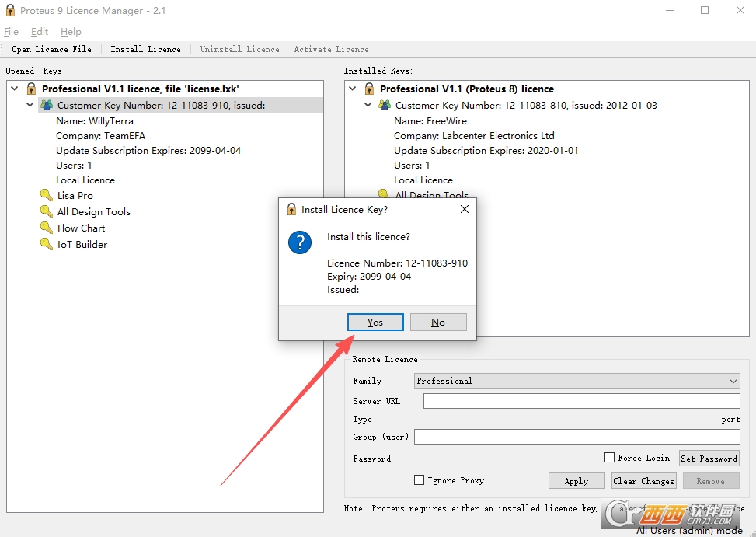This screenshot has width=756, height=537.
Task: Maximize the Licence Manager window
Action: 705,10
